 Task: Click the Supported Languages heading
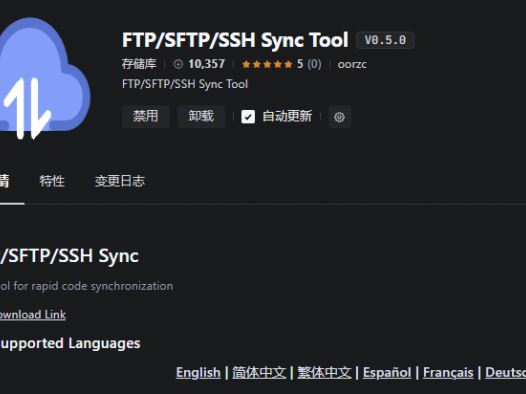click(70, 343)
